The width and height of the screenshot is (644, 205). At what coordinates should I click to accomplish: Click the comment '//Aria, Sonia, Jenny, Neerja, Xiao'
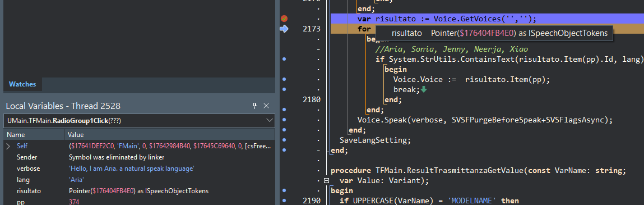pyautogui.click(x=452, y=49)
